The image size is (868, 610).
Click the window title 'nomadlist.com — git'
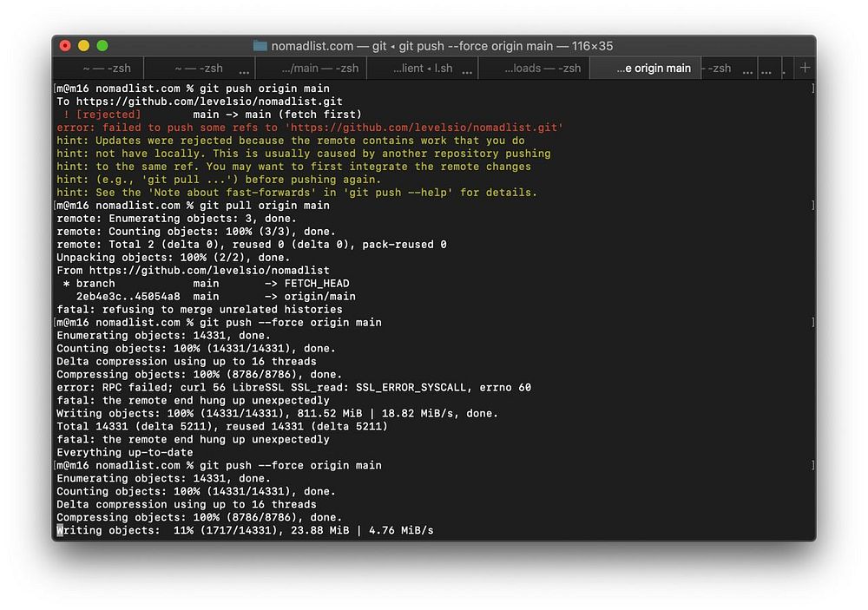point(329,46)
